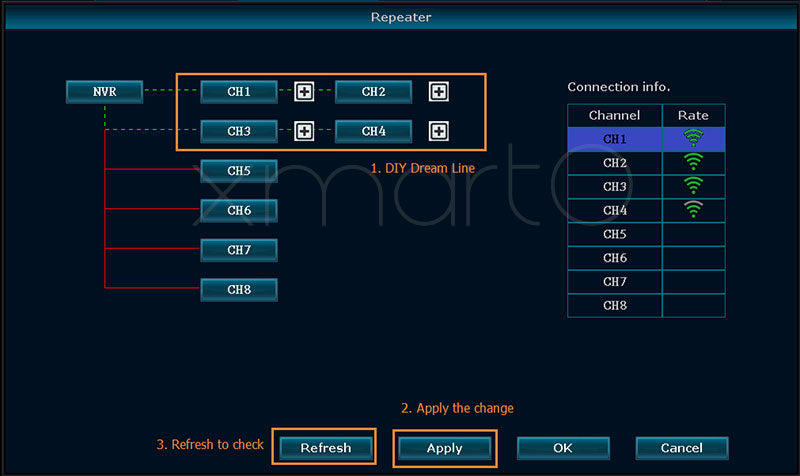
Task: Select the CH1 node in diagram
Action: pyautogui.click(x=239, y=92)
